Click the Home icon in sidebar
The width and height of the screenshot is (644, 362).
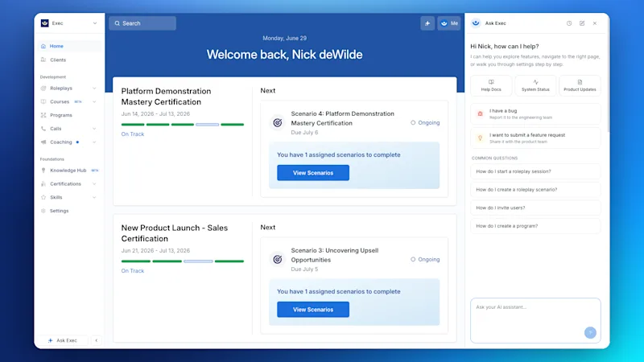click(x=43, y=47)
